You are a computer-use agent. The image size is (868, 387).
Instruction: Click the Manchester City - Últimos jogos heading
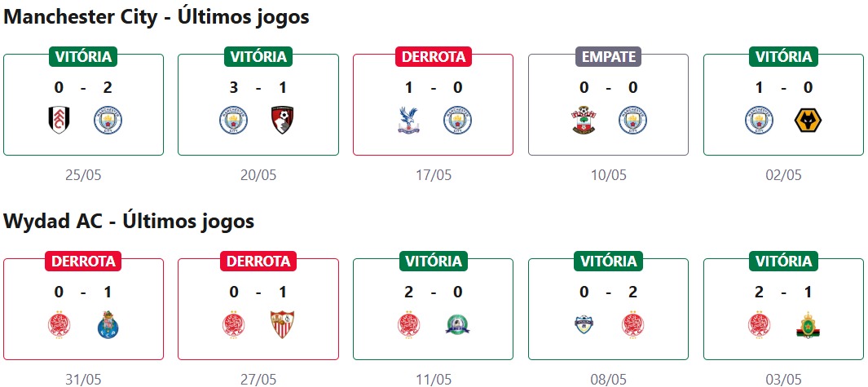(156, 17)
